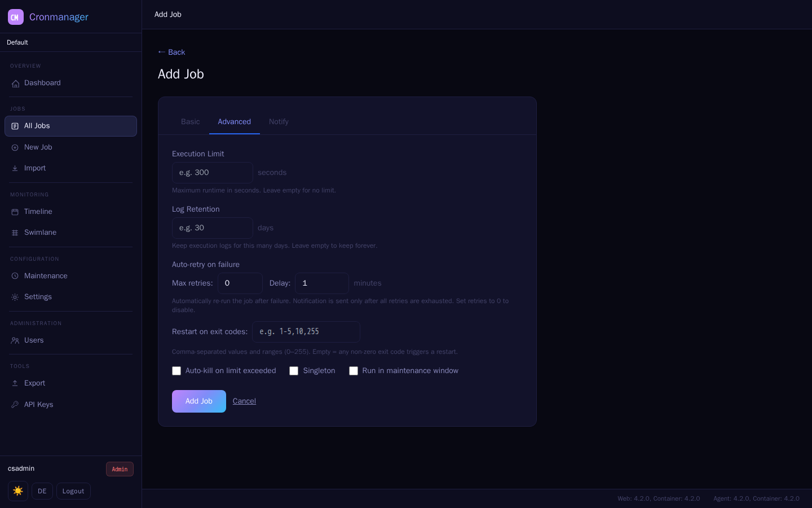Open Export tool in sidebar
The height and width of the screenshot is (508, 812).
tap(70, 383)
